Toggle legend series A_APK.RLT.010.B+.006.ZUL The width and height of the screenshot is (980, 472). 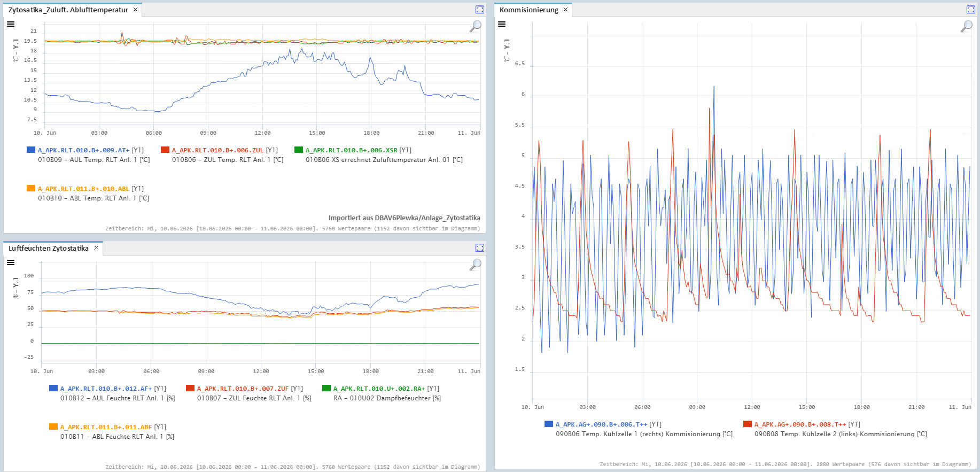click(218, 150)
